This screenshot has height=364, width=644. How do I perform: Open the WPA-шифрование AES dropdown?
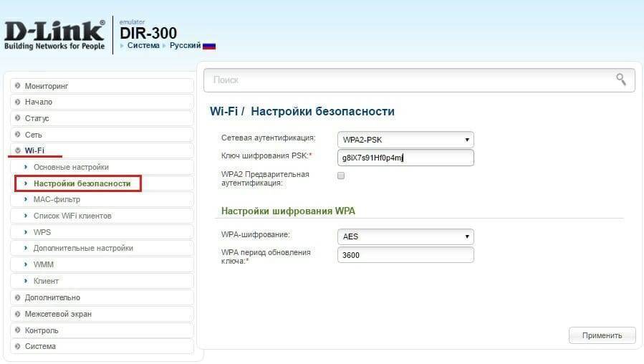pyautogui.click(x=405, y=236)
